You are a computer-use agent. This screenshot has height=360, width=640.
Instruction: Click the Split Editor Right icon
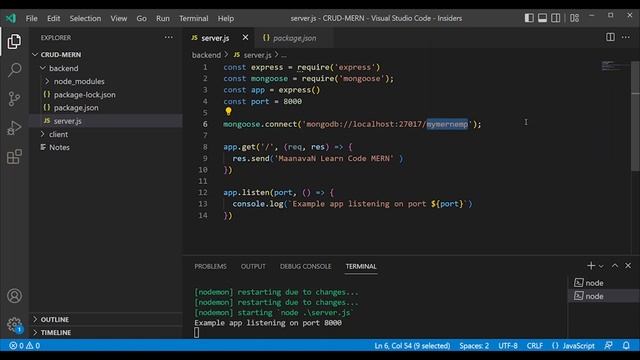(610, 37)
